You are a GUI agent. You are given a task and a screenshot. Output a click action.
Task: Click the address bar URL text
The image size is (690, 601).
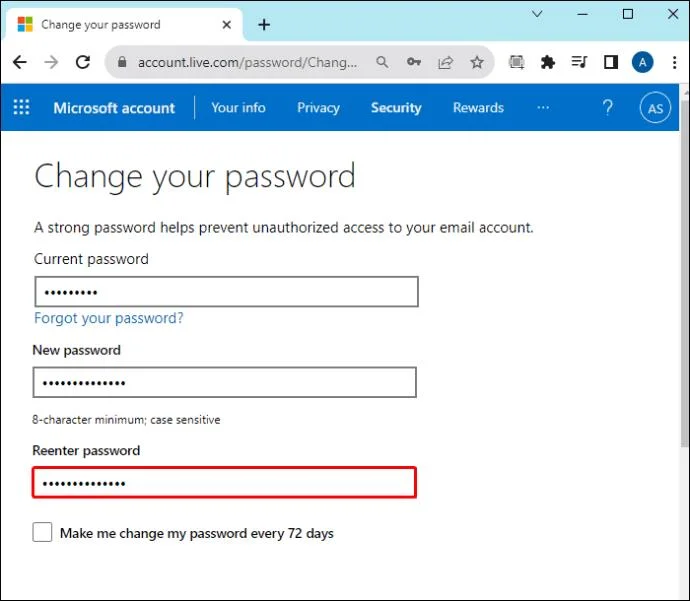coord(247,62)
